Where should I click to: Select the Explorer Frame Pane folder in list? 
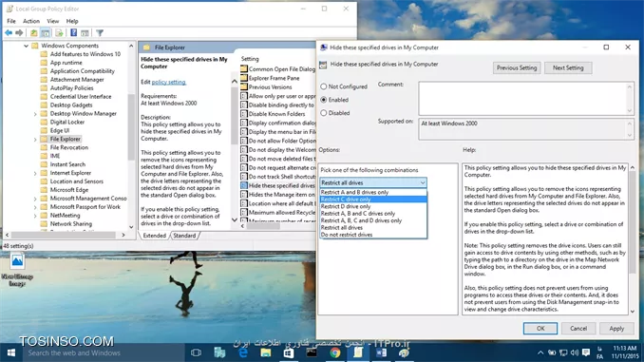pos(270,78)
